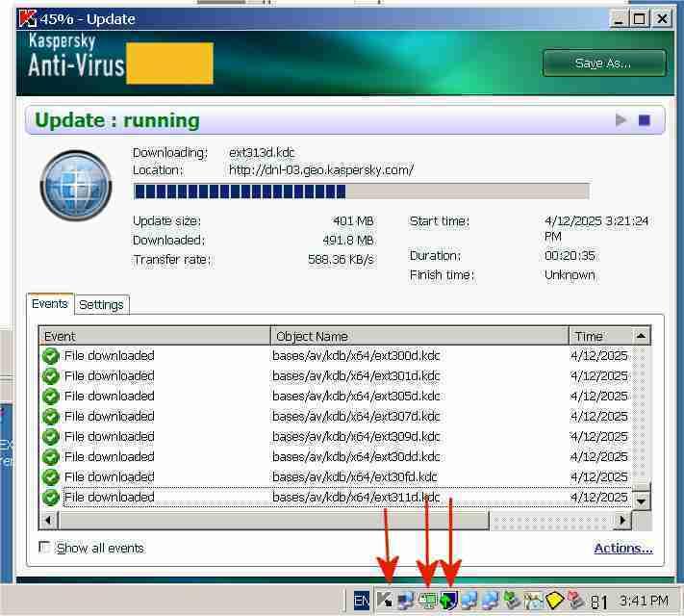Resume the update with the play button
The height and width of the screenshot is (616, 684).
pos(621,119)
